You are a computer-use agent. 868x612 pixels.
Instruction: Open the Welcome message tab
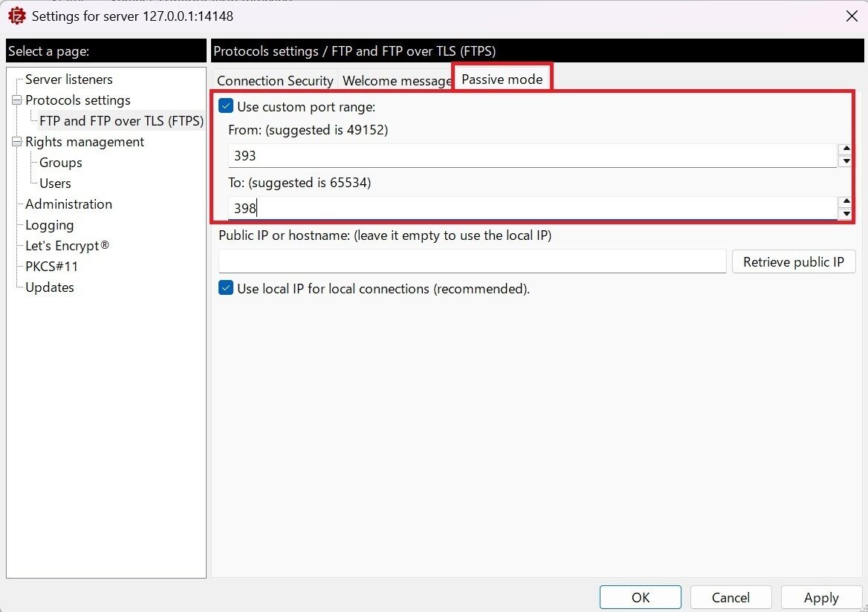(x=396, y=80)
